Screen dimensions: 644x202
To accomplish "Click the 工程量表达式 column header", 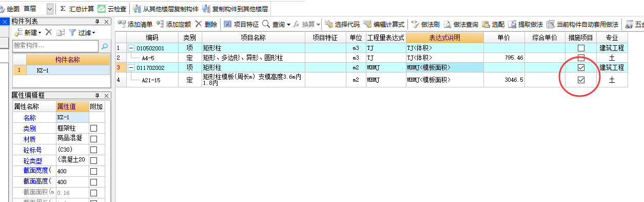I will pyautogui.click(x=386, y=38).
